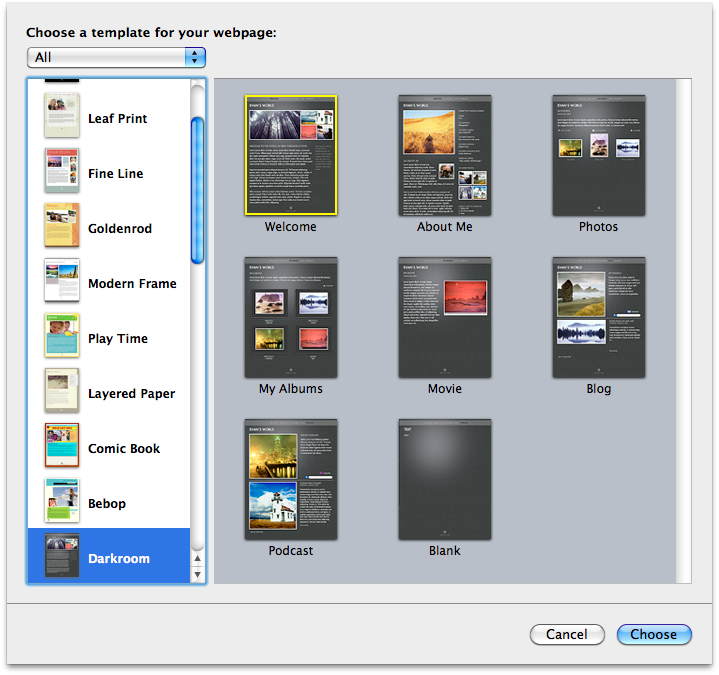Pick the Goldenrod theme icon
The width and height of the screenshot is (719, 675).
[61, 226]
